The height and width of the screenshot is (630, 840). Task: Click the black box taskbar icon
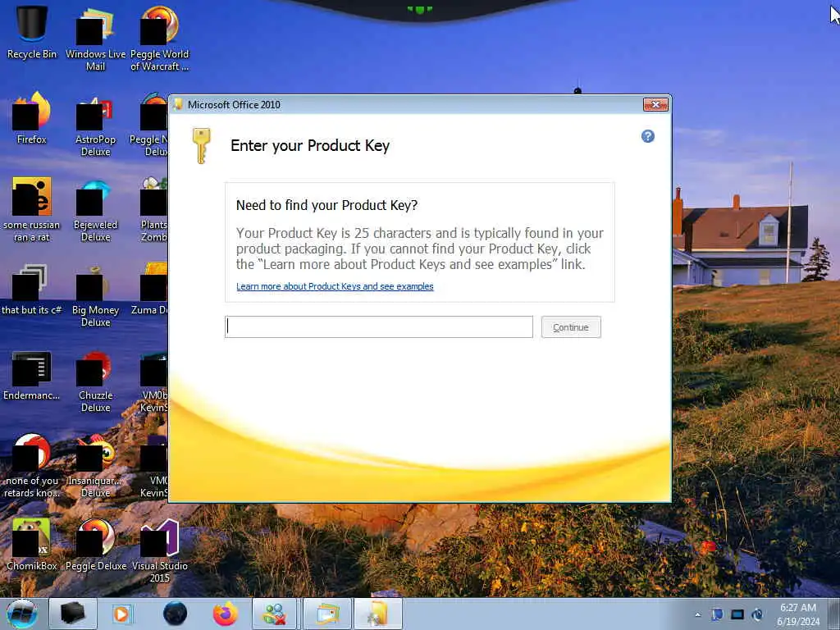click(x=73, y=614)
